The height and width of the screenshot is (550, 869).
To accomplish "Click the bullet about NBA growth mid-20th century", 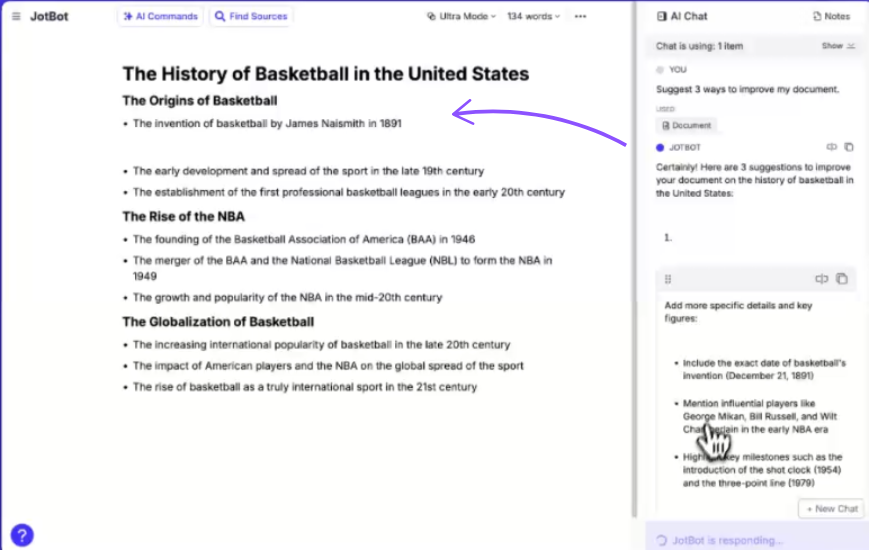I will (x=287, y=298).
